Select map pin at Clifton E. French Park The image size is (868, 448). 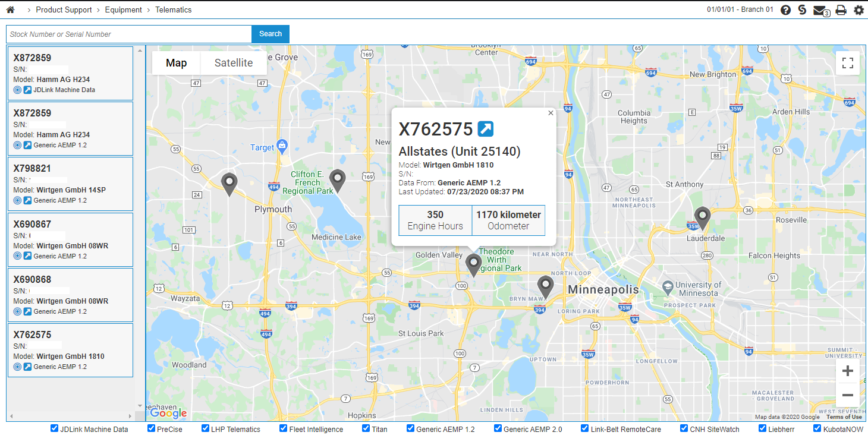(x=338, y=181)
